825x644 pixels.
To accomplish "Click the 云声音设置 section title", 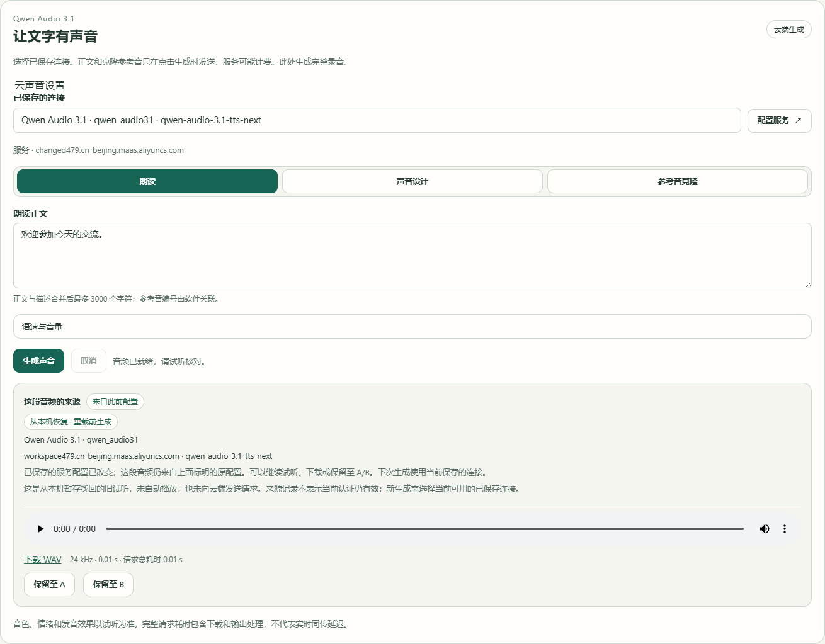I will (40, 86).
